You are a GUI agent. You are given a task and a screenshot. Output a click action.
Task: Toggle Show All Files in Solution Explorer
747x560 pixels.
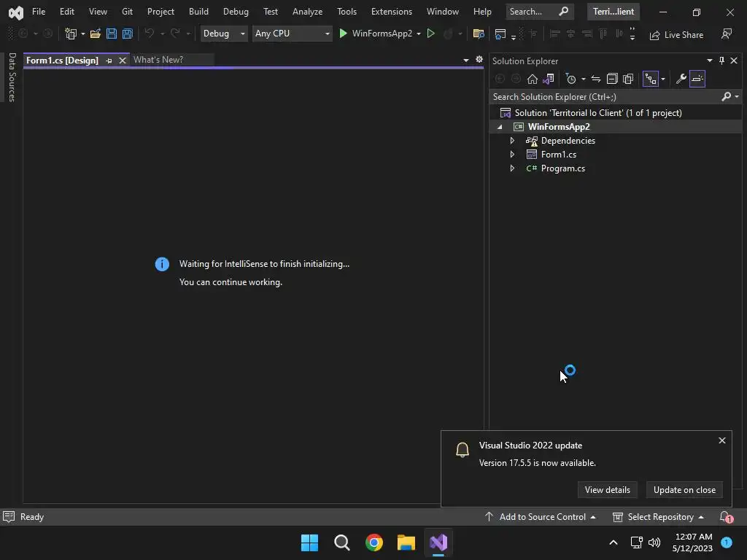628,79
